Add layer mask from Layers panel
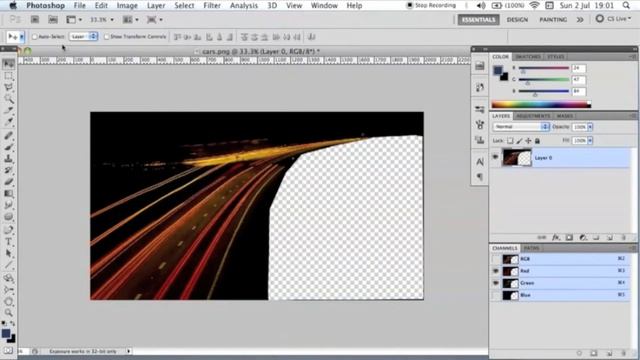Image resolution: width=640 pixels, height=360 pixels. click(569, 237)
